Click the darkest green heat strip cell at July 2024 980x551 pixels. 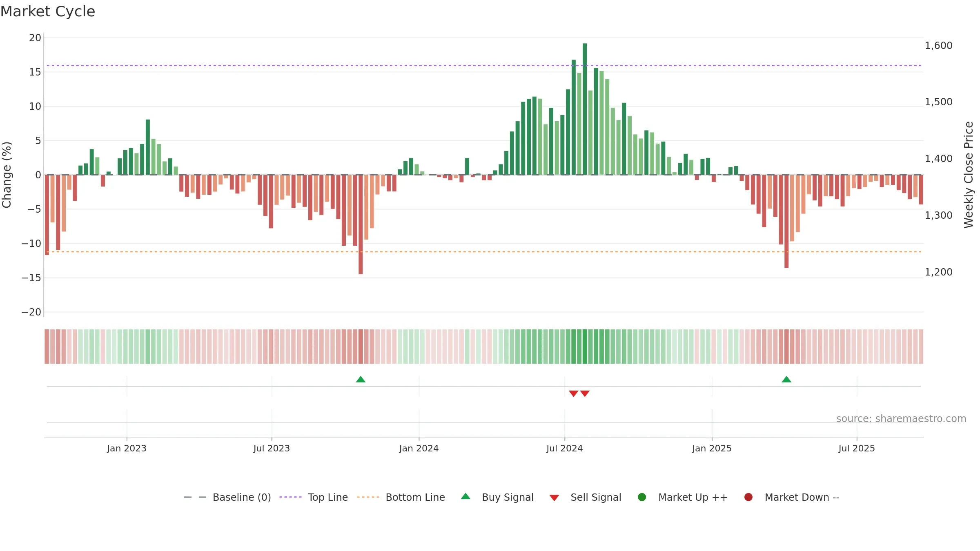(585, 347)
